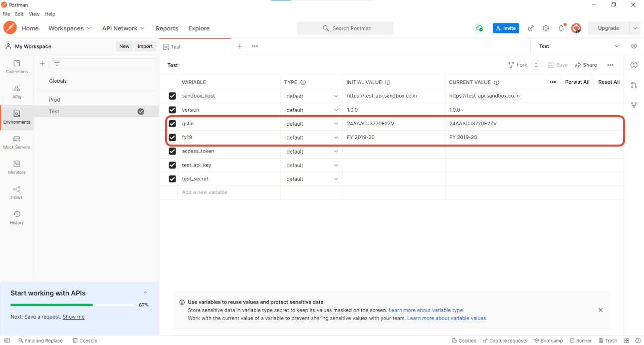The height and width of the screenshot is (345, 644).
Task: Open type dropdown for access_token
Action: coord(312,152)
